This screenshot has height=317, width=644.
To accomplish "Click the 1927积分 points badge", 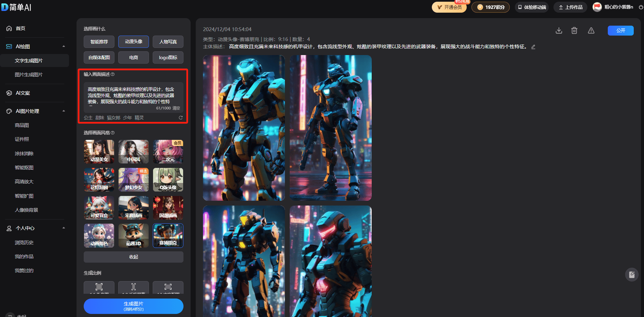I will tap(490, 7).
